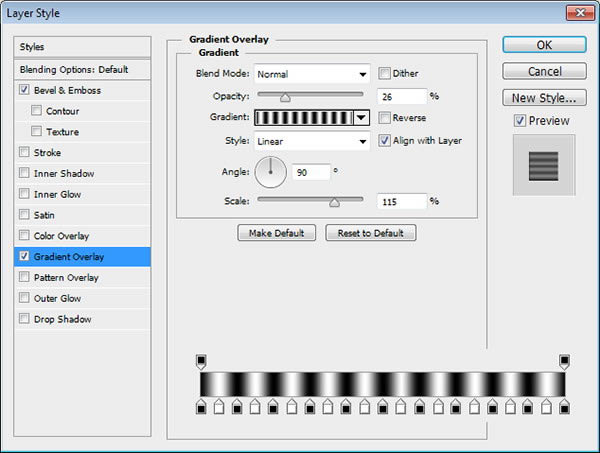
Task: Check the Drop Shadow checkbox
Action: click(24, 318)
